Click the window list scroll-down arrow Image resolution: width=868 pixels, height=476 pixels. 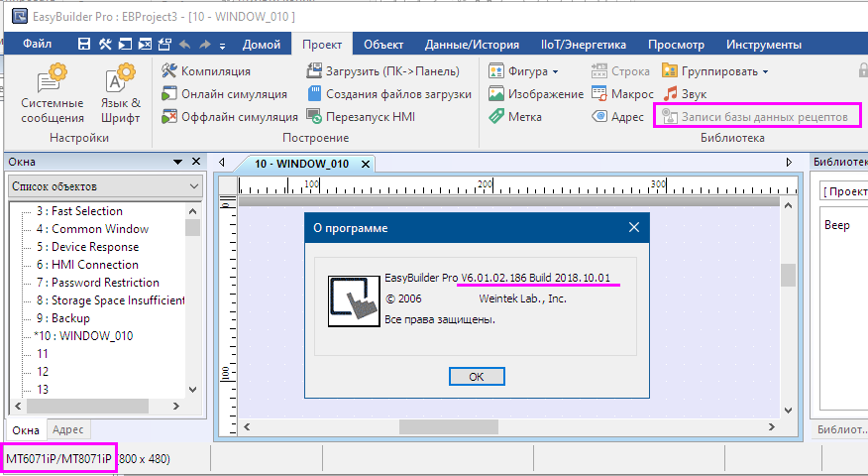pyautogui.click(x=192, y=390)
